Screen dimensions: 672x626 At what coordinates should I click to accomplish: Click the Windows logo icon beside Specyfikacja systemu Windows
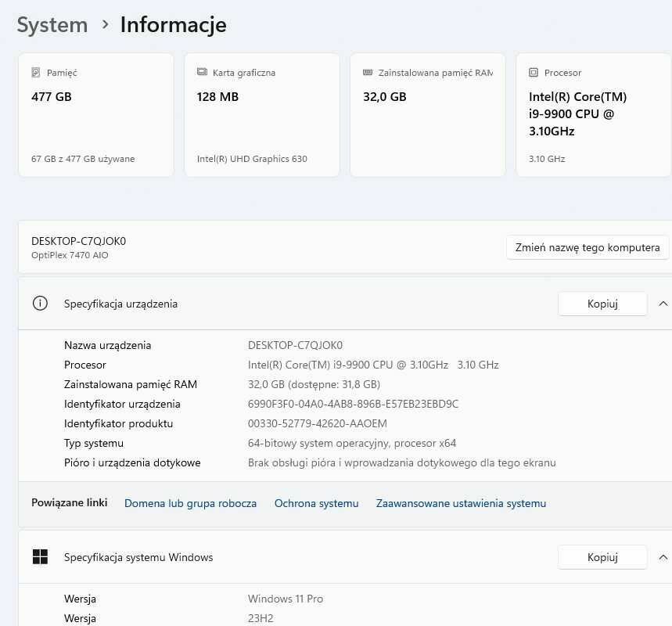click(x=40, y=557)
